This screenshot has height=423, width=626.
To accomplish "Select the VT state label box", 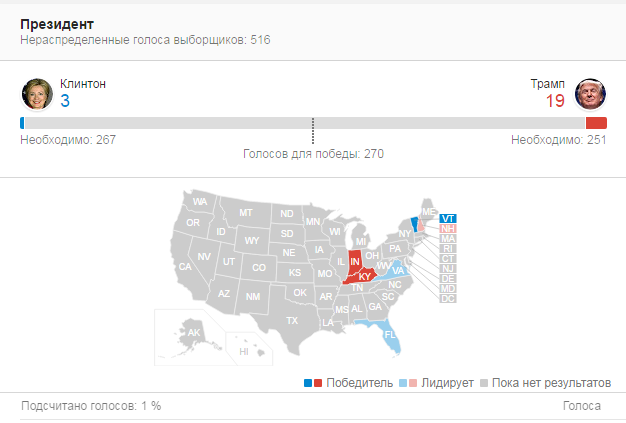I will click(x=448, y=219).
